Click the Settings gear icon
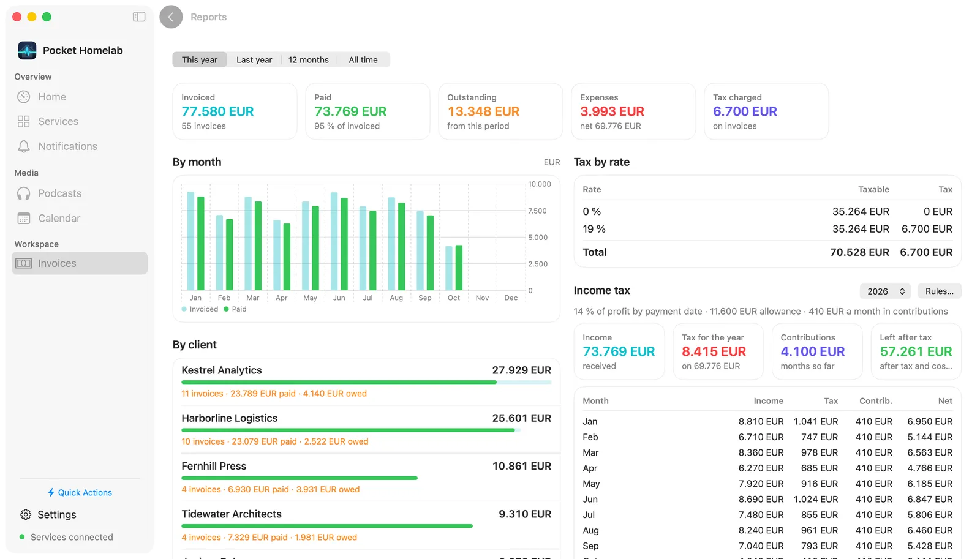The image size is (980, 559). (26, 514)
